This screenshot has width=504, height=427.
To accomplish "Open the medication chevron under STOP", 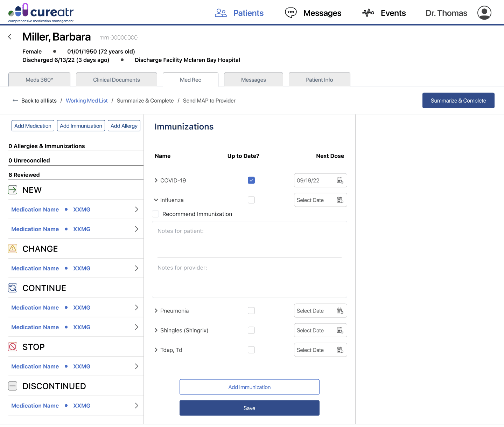I will (136, 366).
